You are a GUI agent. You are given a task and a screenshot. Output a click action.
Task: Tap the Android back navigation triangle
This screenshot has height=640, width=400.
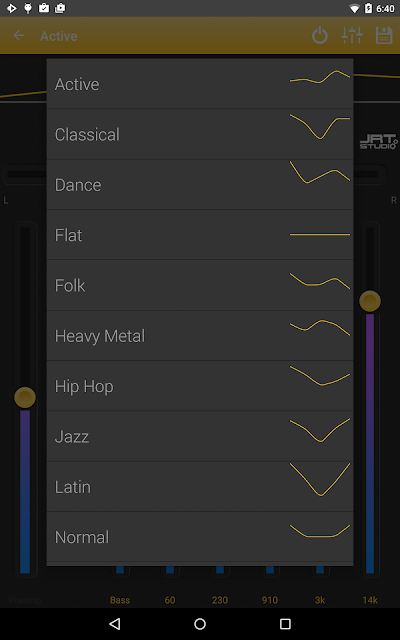115,624
